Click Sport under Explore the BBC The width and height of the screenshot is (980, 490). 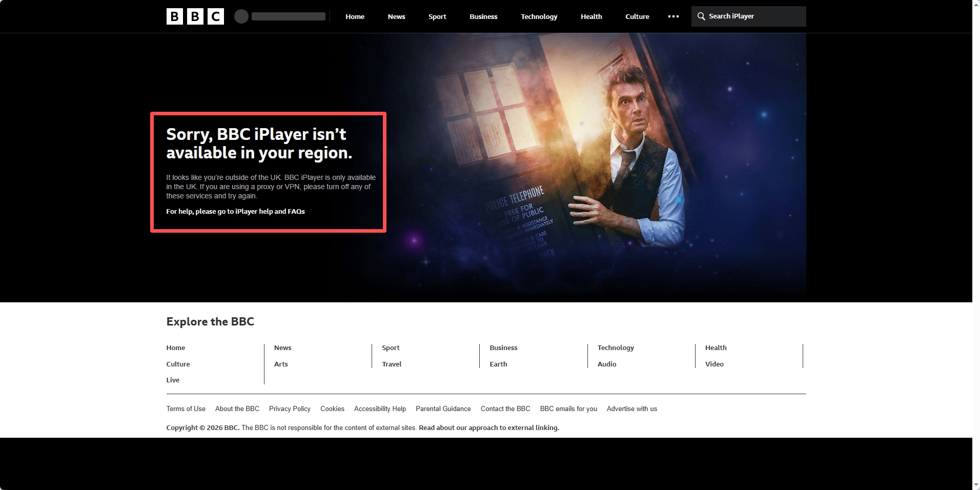tap(391, 348)
